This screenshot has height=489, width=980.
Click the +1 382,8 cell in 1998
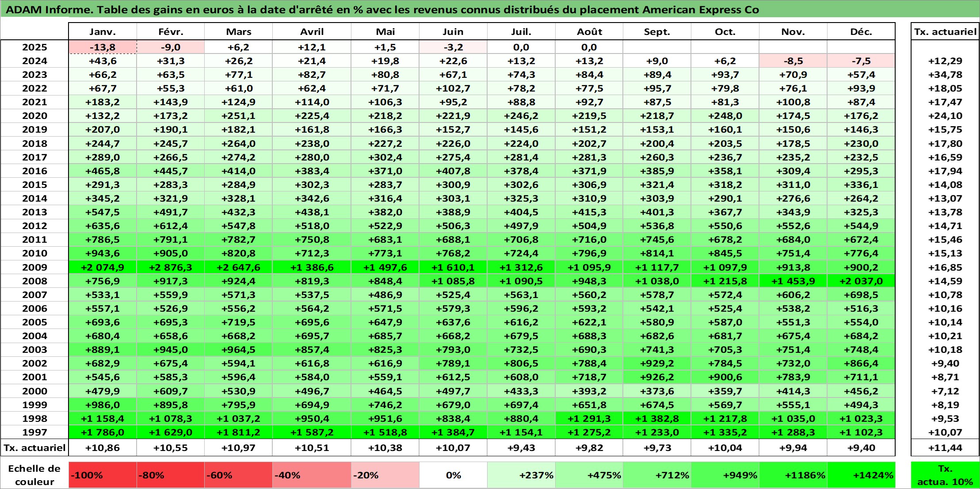[657, 418]
